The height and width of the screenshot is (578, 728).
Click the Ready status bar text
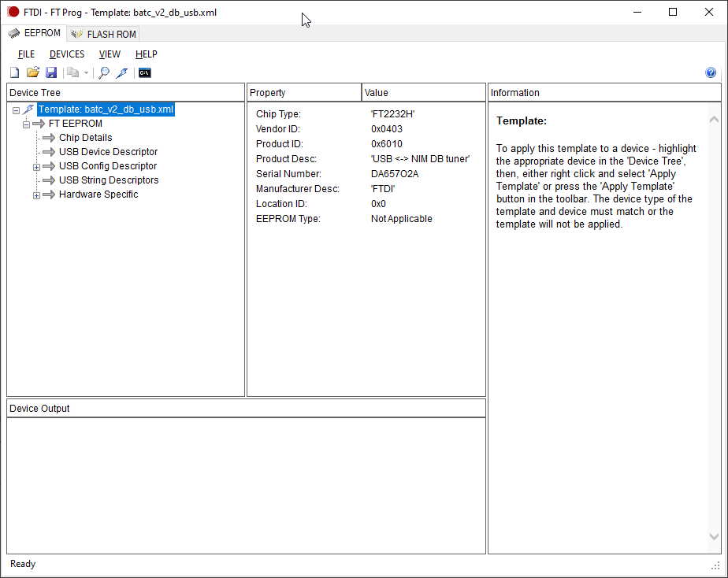23,564
